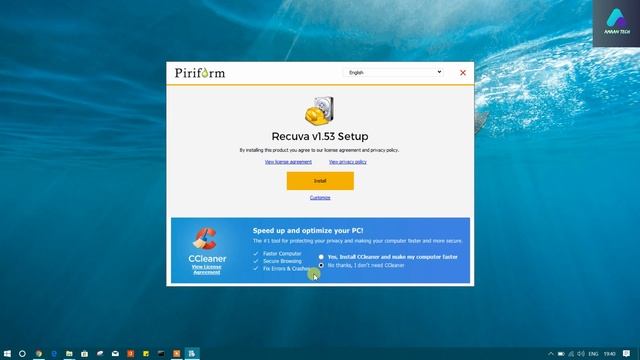Open Edge browser from the taskbar
Viewport: 640px width, 360px height.
point(54,353)
